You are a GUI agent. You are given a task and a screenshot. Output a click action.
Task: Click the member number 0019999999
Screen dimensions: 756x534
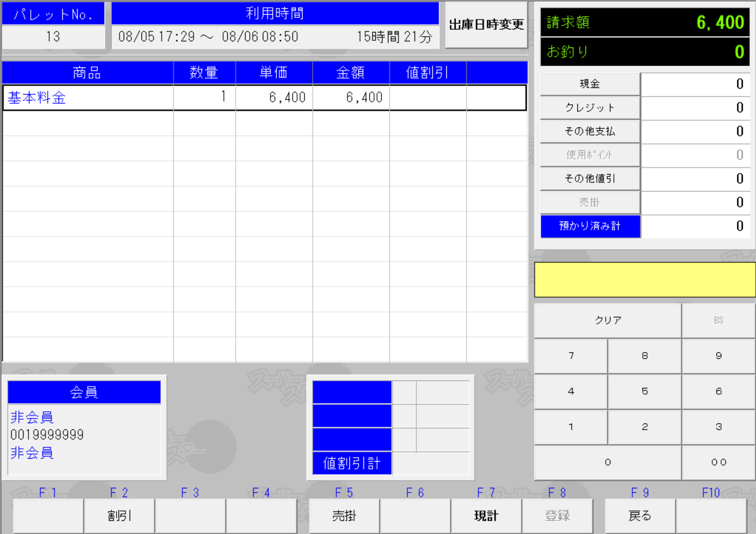click(x=47, y=435)
